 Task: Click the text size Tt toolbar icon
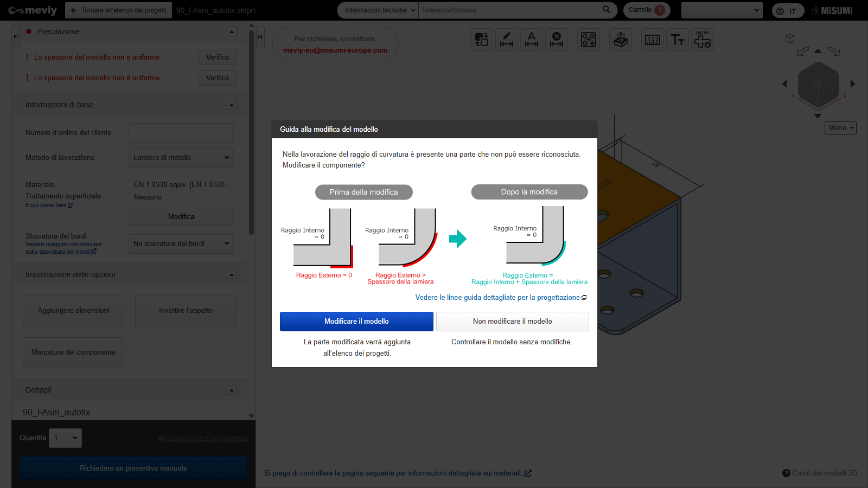click(678, 40)
